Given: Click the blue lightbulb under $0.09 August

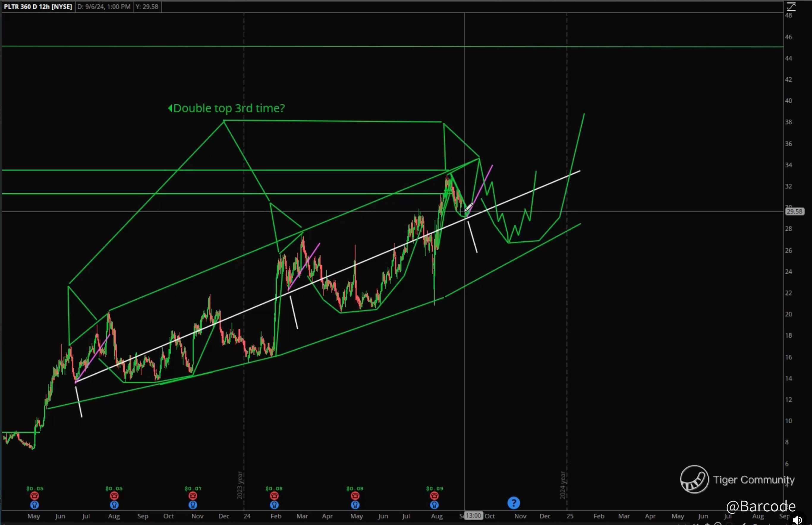Looking at the screenshot, I should 434,505.
